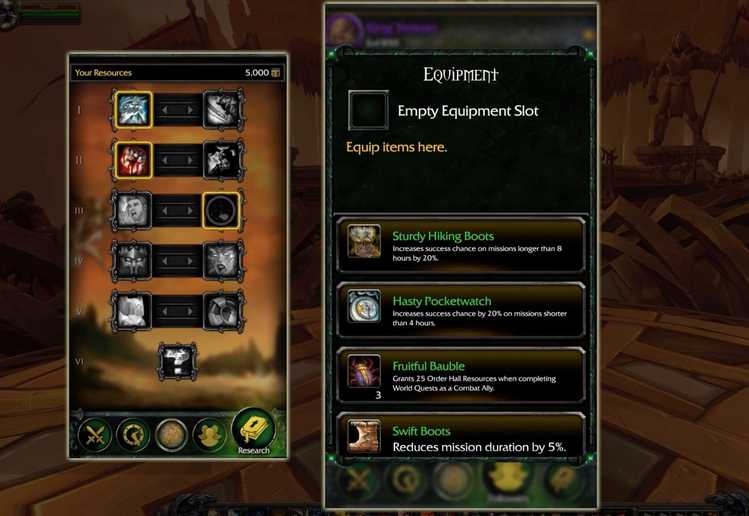Choose the Swift Boots equipment entry
749x516 pixels.
461,436
